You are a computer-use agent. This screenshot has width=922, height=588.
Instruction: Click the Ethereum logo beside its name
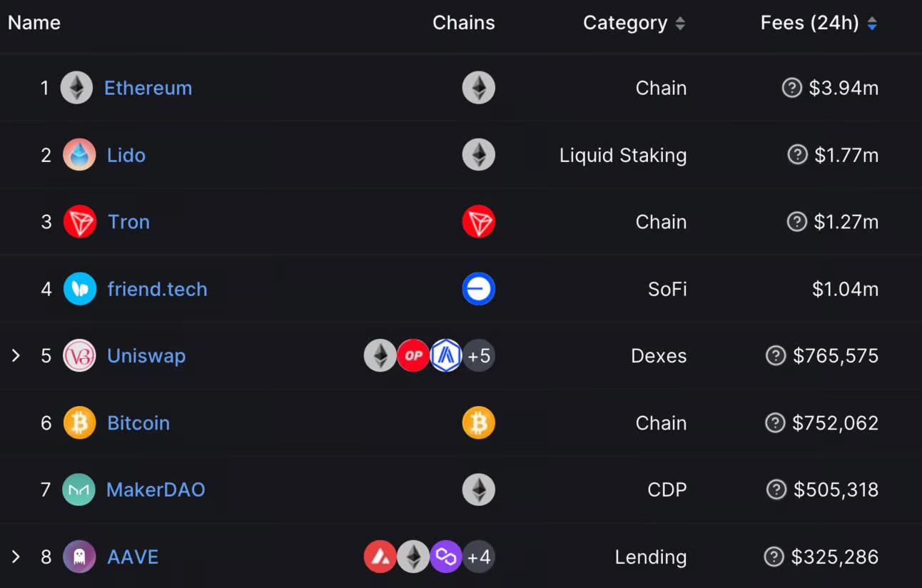coord(76,88)
